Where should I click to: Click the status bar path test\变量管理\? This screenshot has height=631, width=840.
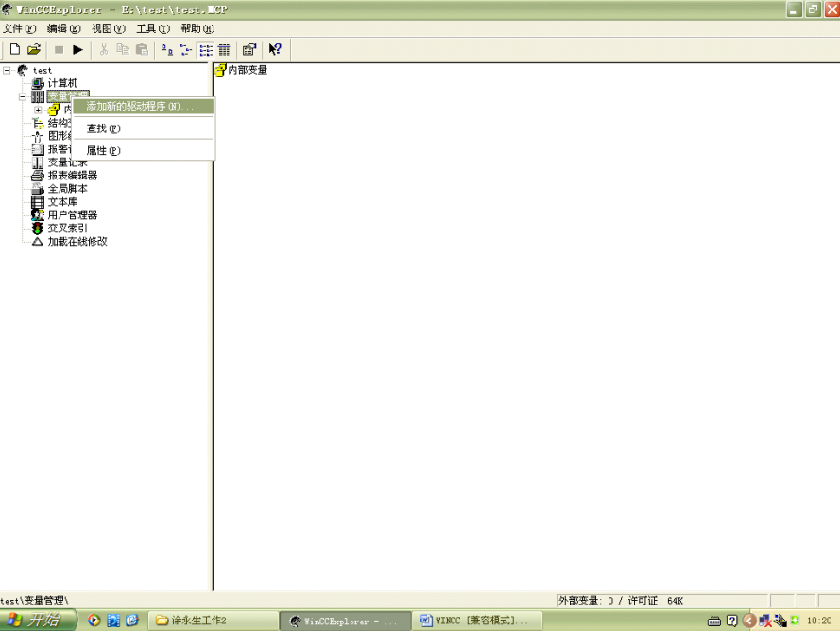[x=34, y=601]
